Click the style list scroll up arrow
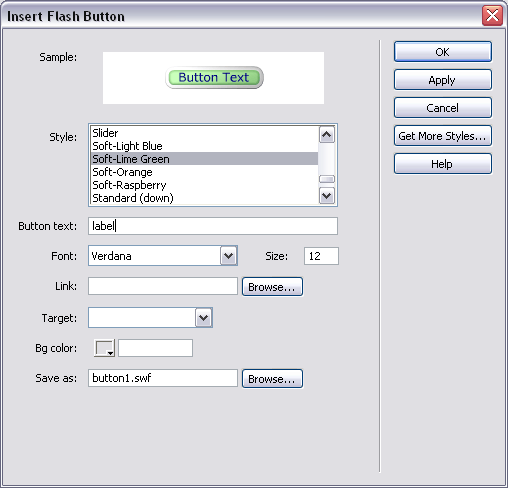This screenshot has height=488, width=508. (x=327, y=135)
